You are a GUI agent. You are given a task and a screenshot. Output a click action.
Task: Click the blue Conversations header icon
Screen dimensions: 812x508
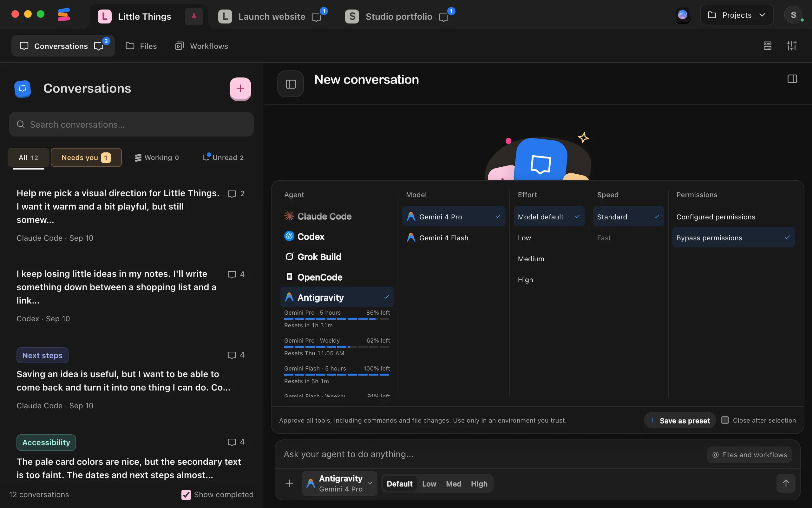point(23,89)
